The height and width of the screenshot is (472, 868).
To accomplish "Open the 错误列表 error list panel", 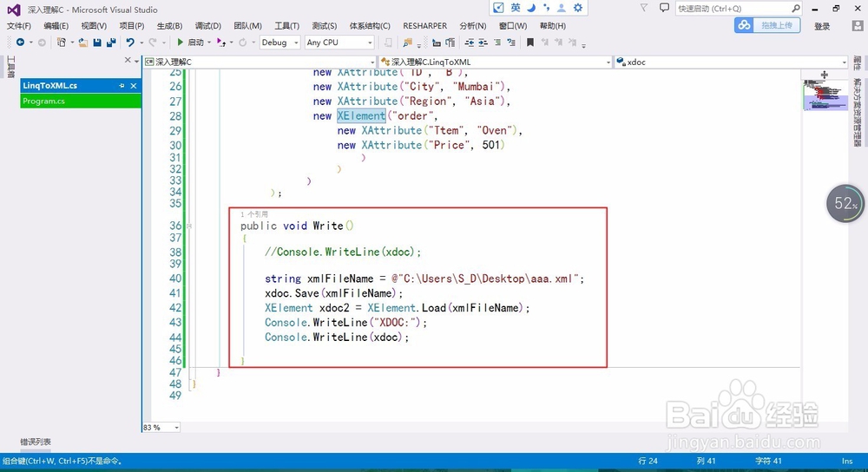I will 36,442.
